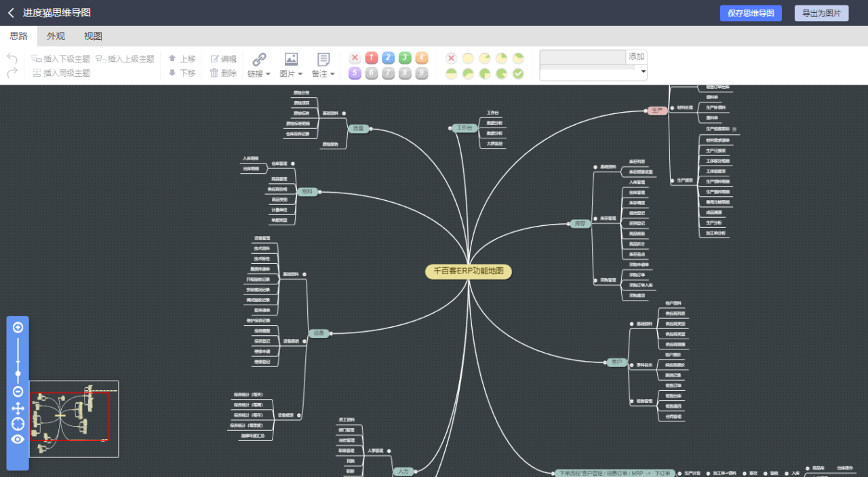Image resolution: width=868 pixels, height=477 pixels.
Task: Click the 保存思维导图 button
Action: tap(751, 13)
